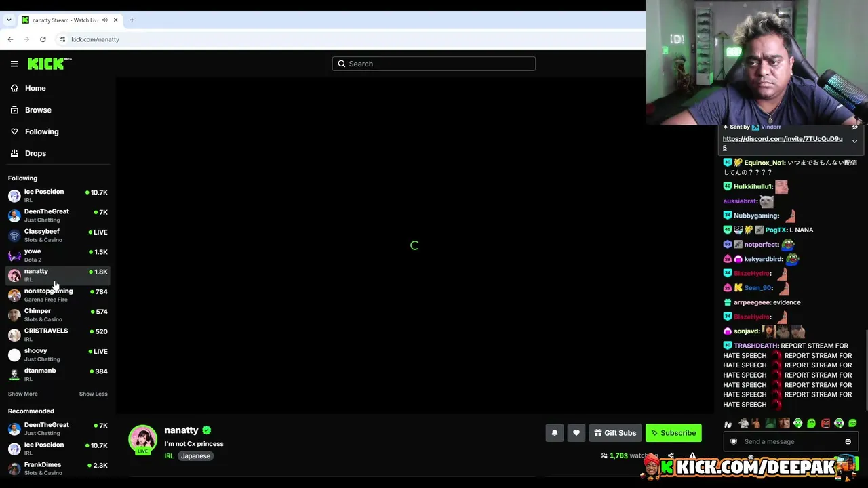Click Equinox_No1 username in chat

coord(764,163)
